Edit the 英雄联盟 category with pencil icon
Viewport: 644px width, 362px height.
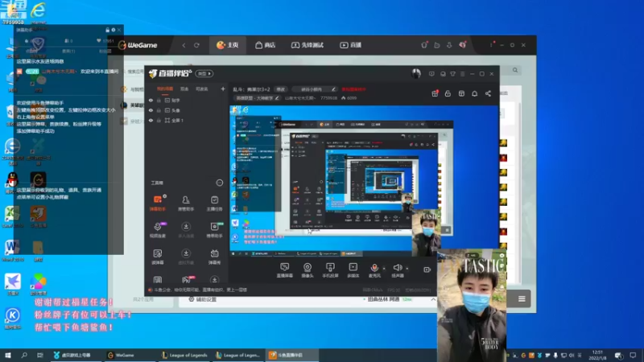tap(277, 98)
